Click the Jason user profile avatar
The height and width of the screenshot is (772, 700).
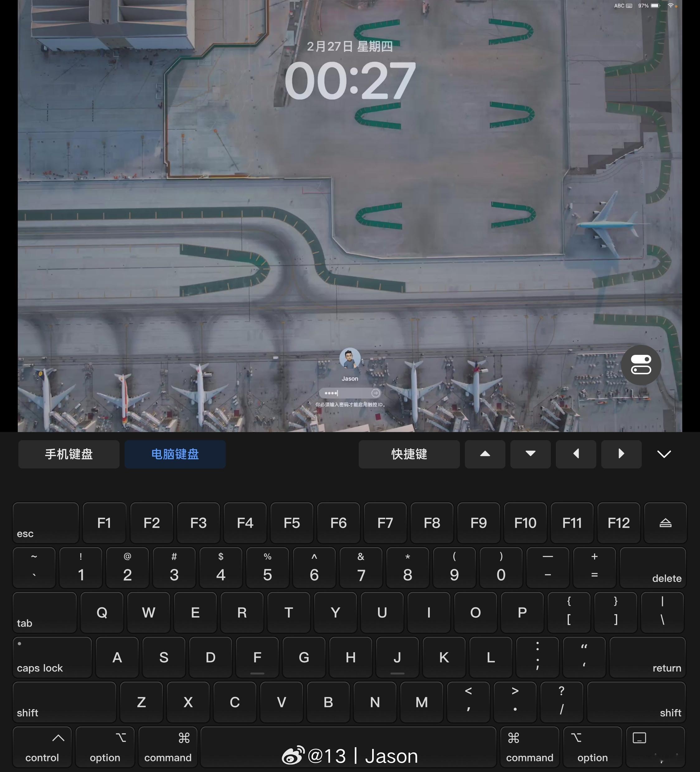pos(350,358)
